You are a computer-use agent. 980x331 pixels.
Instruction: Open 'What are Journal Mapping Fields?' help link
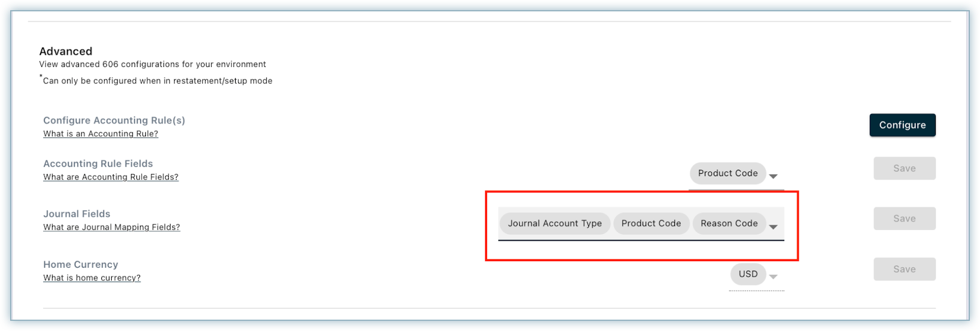[111, 227]
